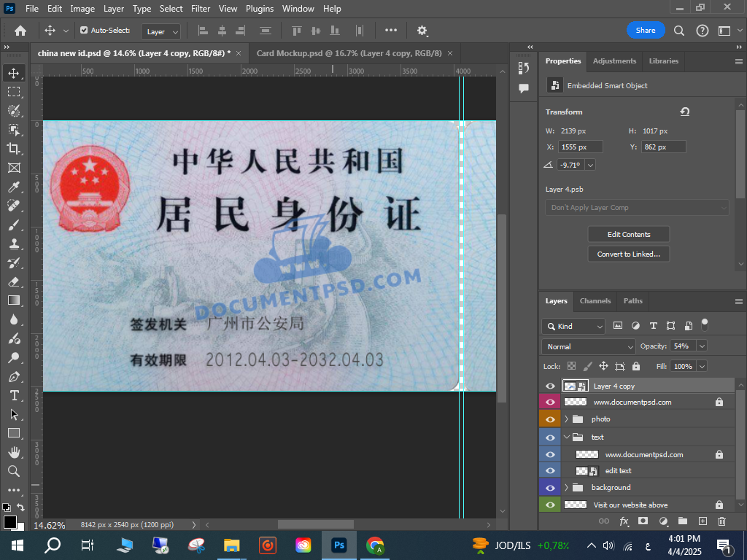Viewport: 747px width, 560px height.
Task: Open the Filter menu
Action: click(x=201, y=9)
